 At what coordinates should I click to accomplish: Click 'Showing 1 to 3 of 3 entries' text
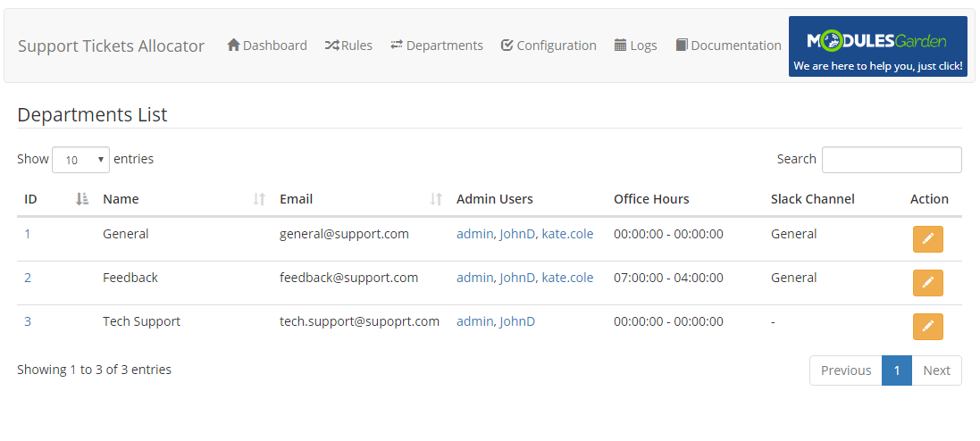coord(95,370)
